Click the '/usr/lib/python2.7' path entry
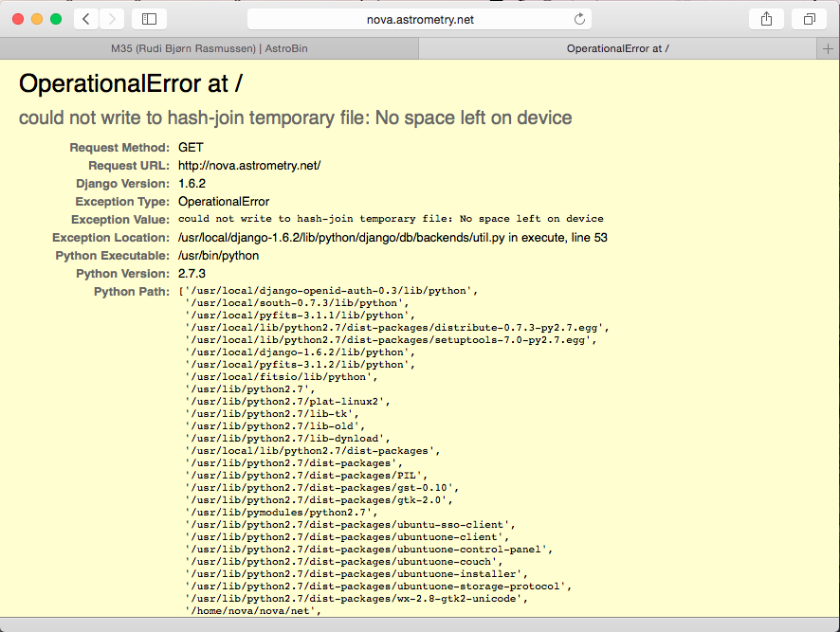 250,389
